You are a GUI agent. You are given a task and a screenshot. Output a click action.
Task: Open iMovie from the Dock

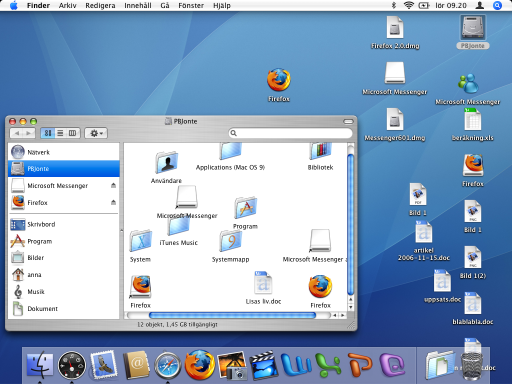(264, 365)
